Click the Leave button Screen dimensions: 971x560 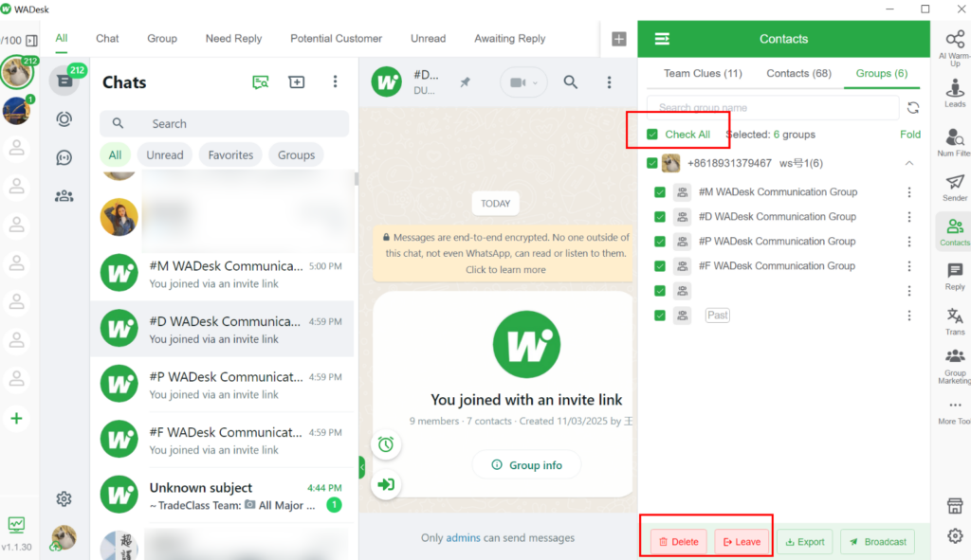[742, 542]
